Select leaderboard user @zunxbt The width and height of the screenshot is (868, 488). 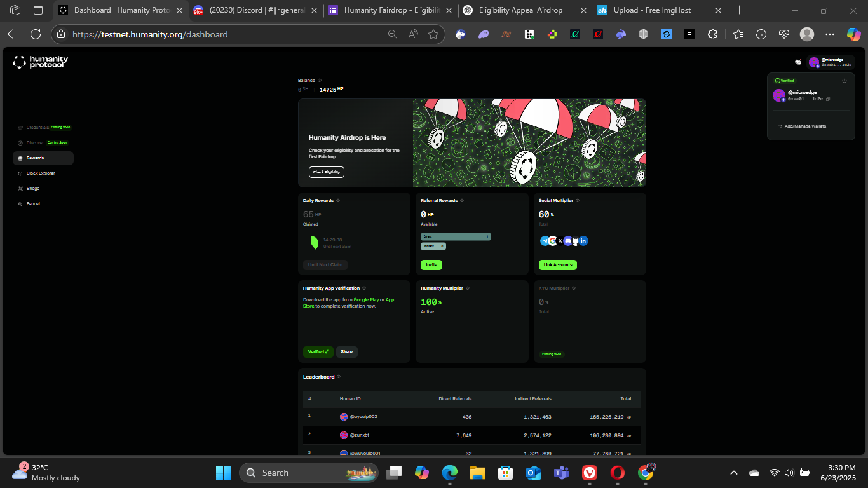click(x=355, y=435)
